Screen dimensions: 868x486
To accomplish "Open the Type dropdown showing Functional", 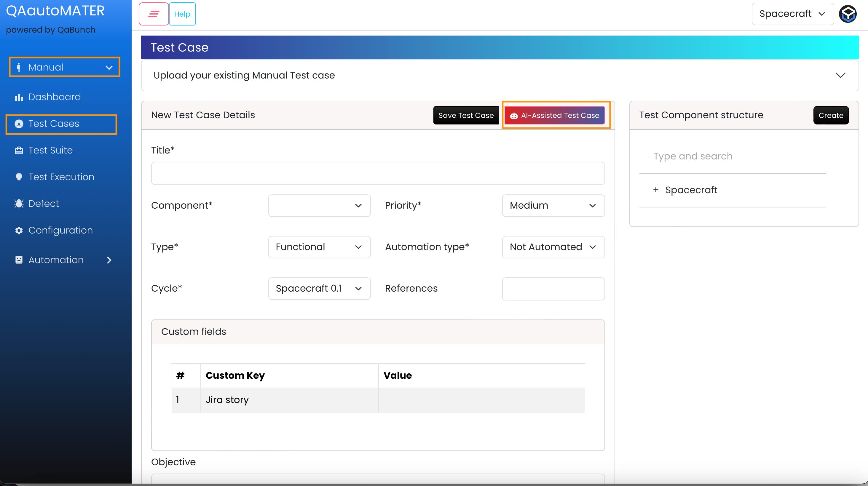I will click(x=319, y=247).
